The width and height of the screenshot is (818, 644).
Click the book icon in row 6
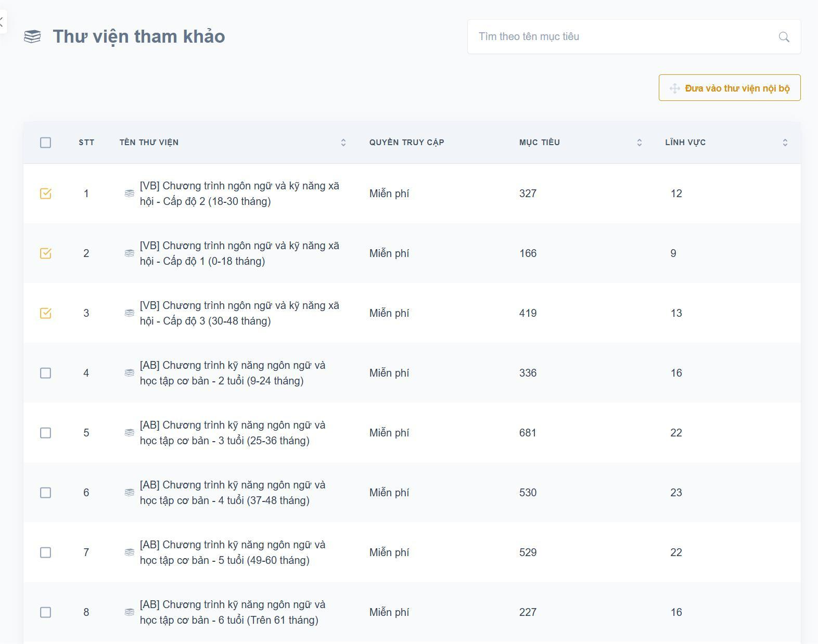click(130, 493)
